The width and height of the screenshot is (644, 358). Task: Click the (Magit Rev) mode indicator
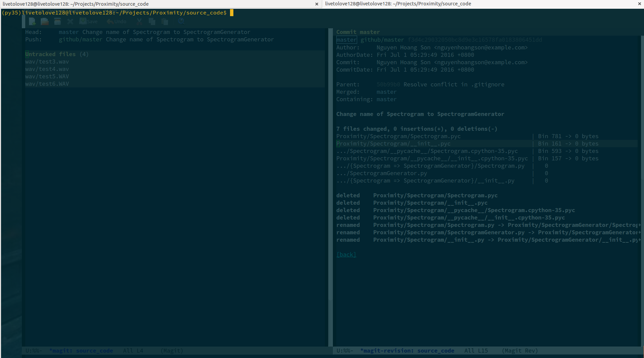520,351
